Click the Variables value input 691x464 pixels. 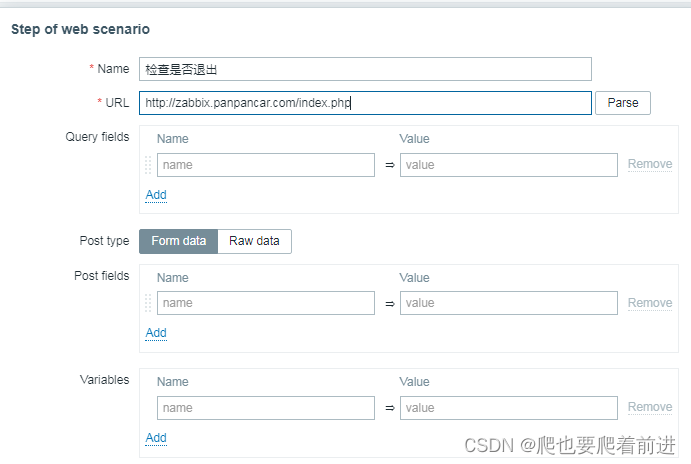[509, 408]
